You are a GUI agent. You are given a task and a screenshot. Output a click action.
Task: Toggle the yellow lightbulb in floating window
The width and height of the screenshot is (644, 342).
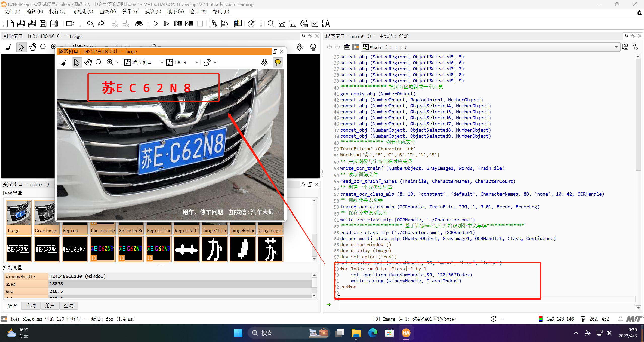tap(278, 62)
